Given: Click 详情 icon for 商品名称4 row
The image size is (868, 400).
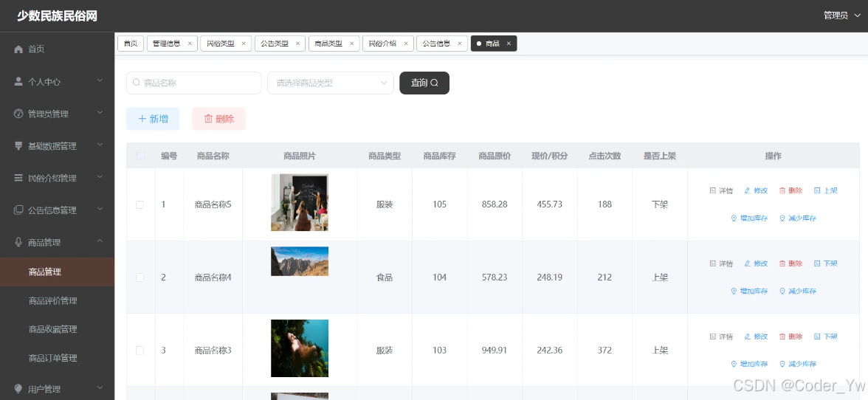Looking at the screenshot, I should (713, 263).
